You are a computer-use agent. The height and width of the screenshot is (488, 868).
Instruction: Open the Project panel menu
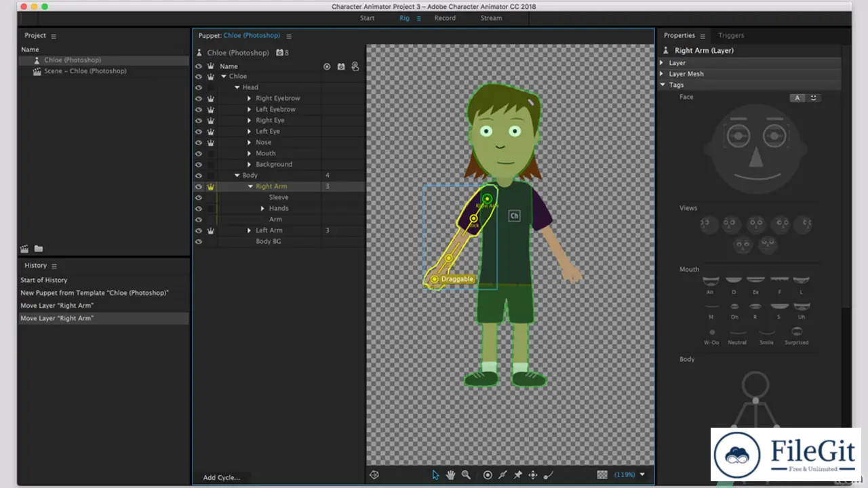(54, 36)
